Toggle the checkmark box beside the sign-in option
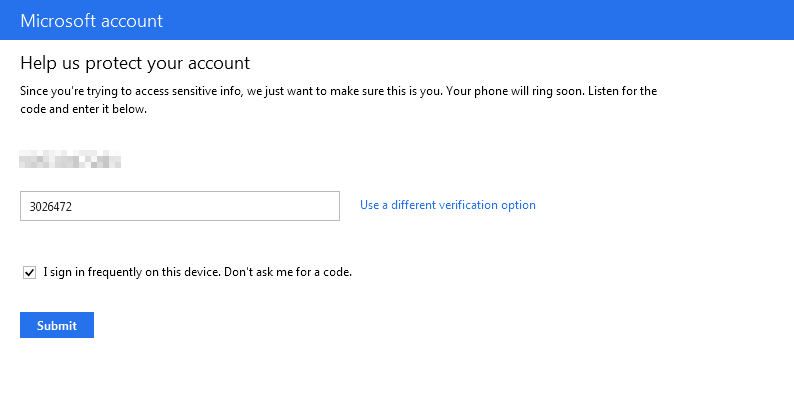Viewport: 794px width, 410px height. tap(29, 271)
